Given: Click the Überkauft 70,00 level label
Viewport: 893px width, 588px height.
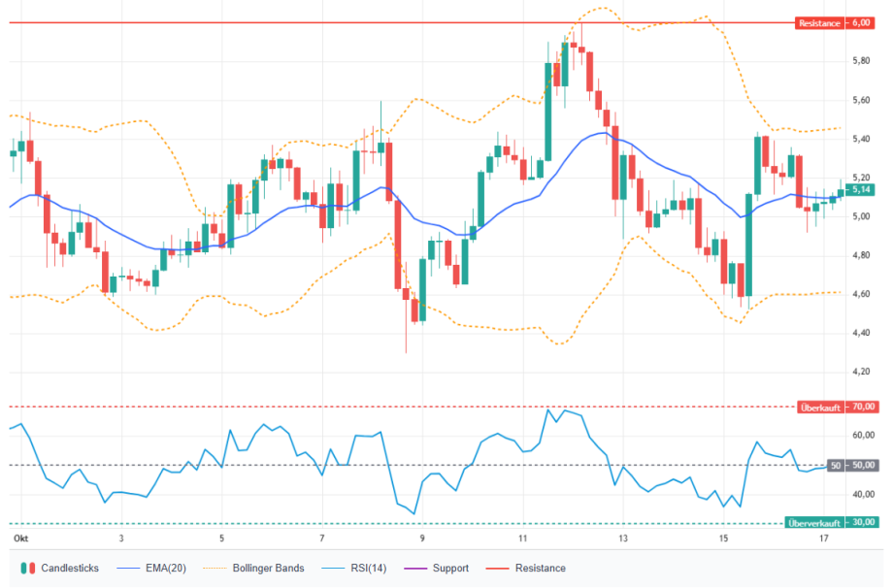Looking at the screenshot, I should (837, 407).
